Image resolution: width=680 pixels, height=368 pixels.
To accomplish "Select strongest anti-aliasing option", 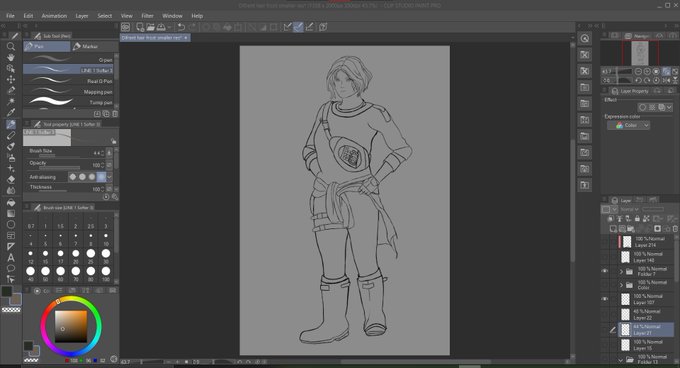I will coord(101,176).
